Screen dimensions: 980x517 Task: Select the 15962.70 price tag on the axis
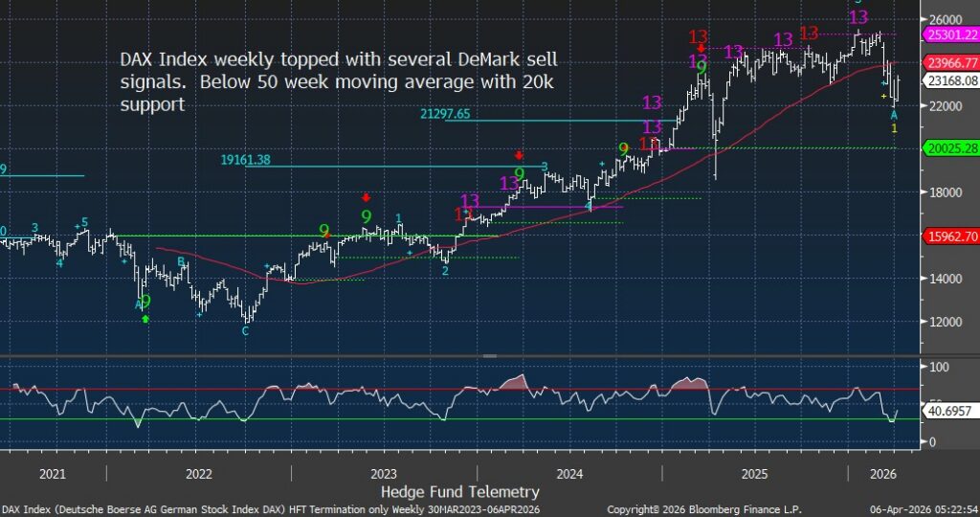click(x=948, y=236)
